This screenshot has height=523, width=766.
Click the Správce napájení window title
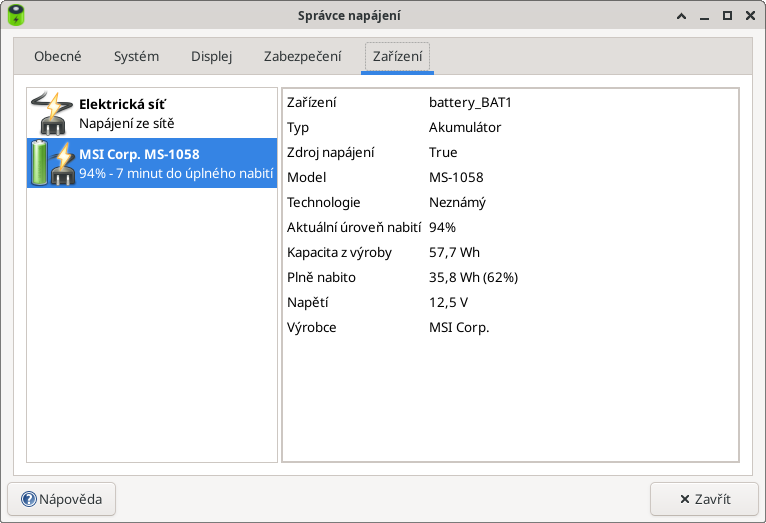click(349, 16)
